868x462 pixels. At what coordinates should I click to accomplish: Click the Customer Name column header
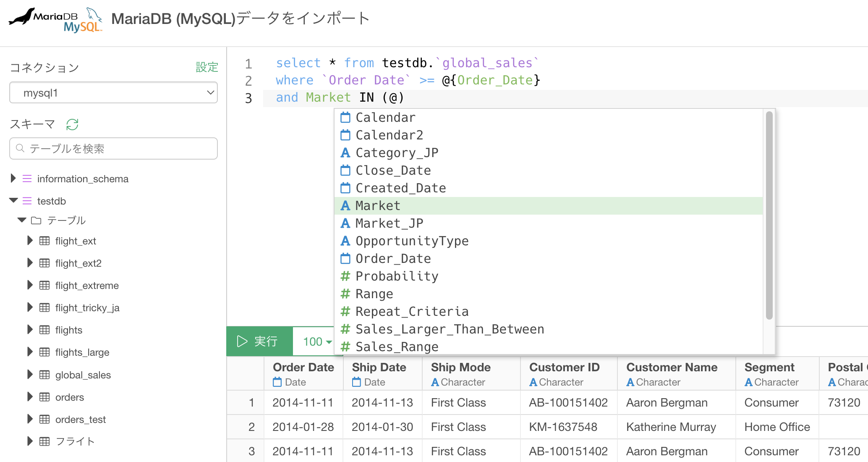pyautogui.click(x=676, y=374)
